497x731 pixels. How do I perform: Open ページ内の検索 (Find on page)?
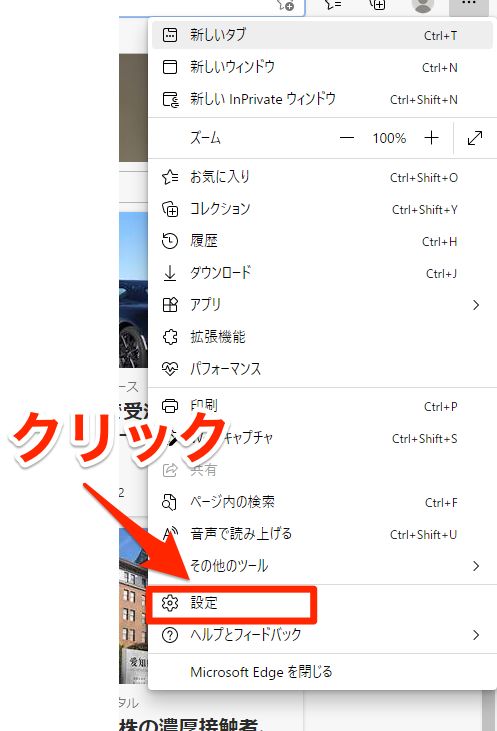[322, 502]
